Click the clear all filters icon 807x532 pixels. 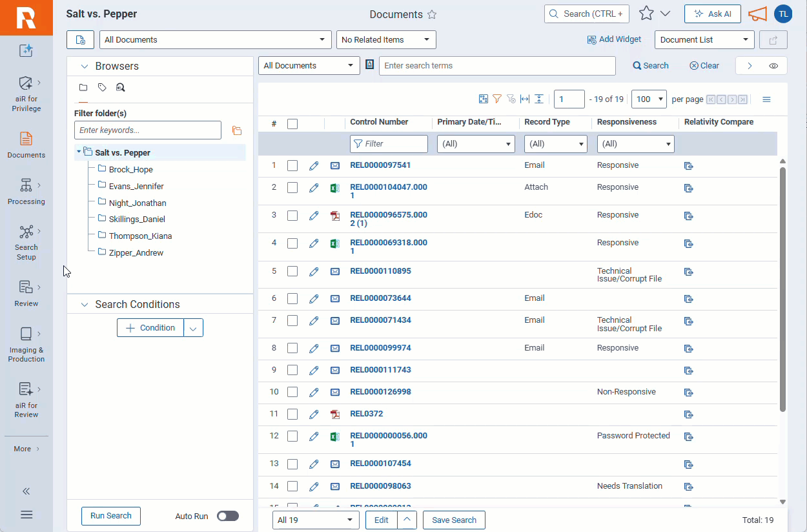point(511,99)
